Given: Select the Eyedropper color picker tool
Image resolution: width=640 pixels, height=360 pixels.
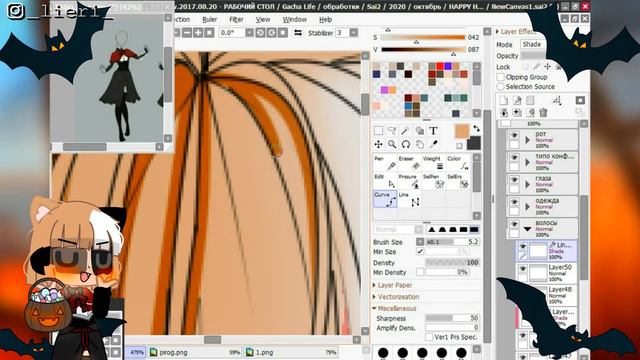Looking at the screenshot, I should 433,144.
